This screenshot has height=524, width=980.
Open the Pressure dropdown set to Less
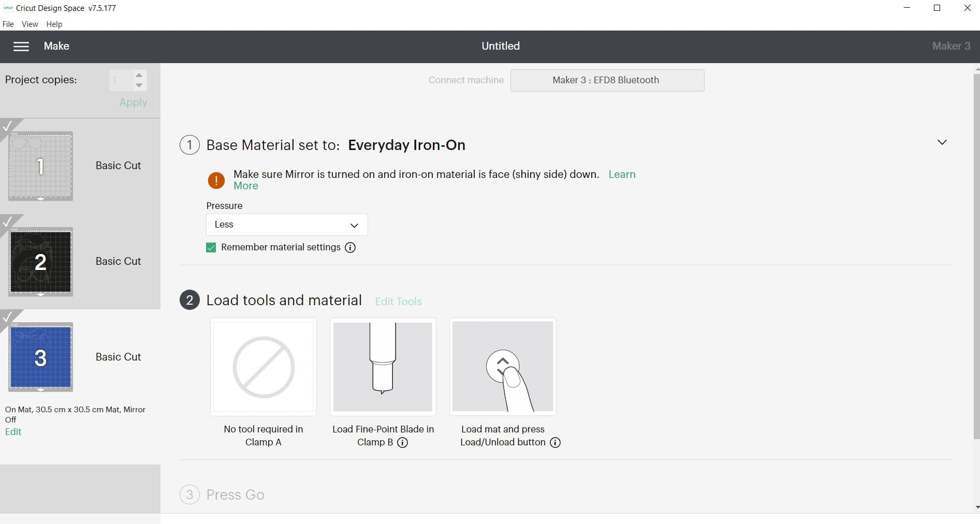tap(287, 224)
